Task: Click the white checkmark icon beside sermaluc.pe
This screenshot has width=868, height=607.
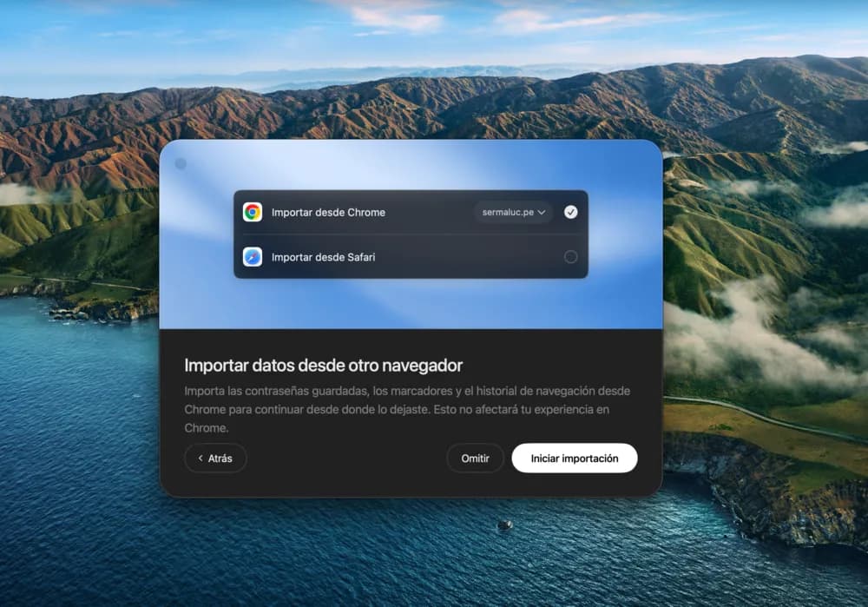Action: tap(570, 212)
